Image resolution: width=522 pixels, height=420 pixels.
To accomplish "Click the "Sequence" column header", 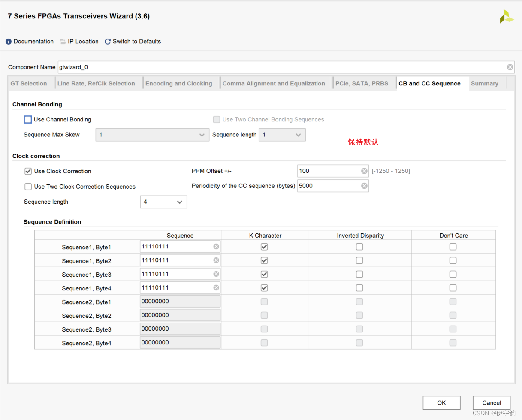I will pyautogui.click(x=180, y=236).
